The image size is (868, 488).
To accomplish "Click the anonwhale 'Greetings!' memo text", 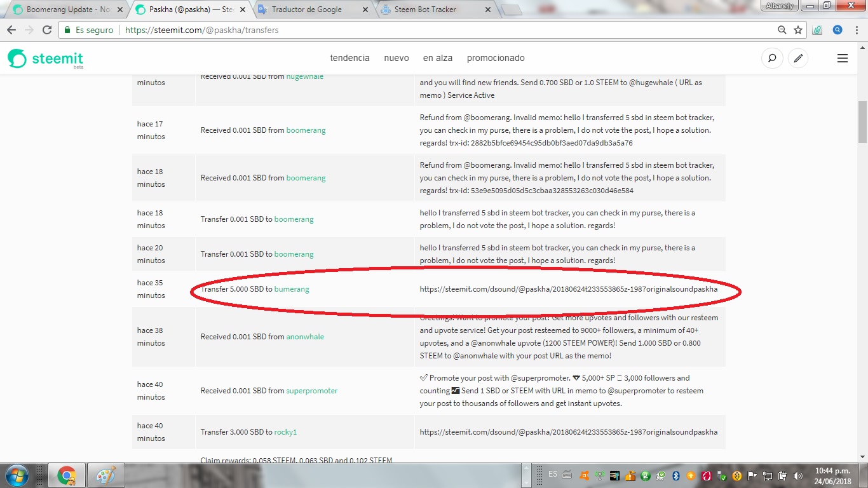I will point(569,337).
